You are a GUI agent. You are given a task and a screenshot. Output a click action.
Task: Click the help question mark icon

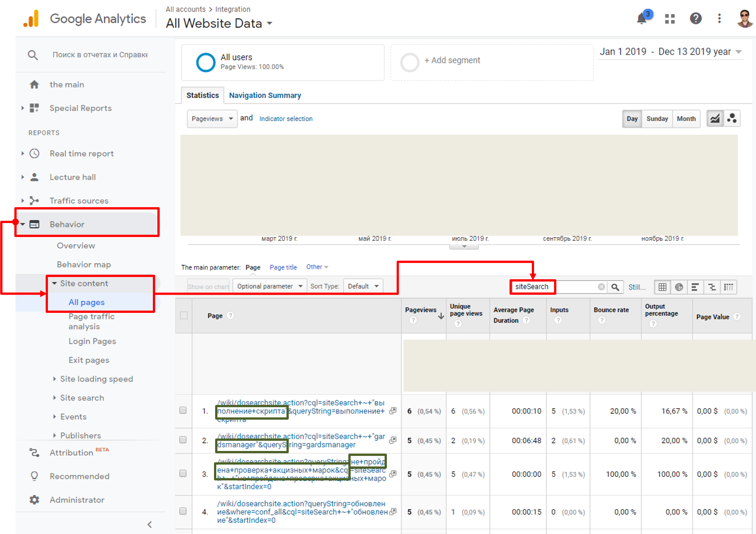click(695, 18)
